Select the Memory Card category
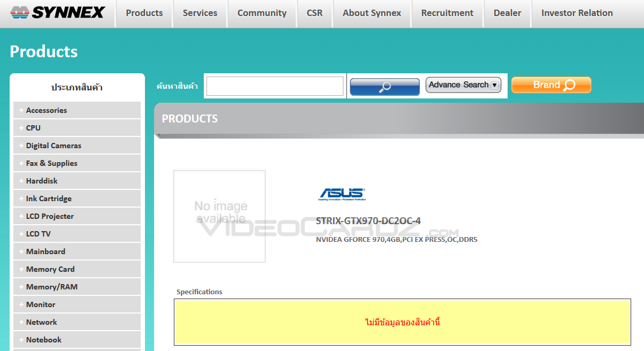The width and height of the screenshot is (644, 351). tap(77, 269)
